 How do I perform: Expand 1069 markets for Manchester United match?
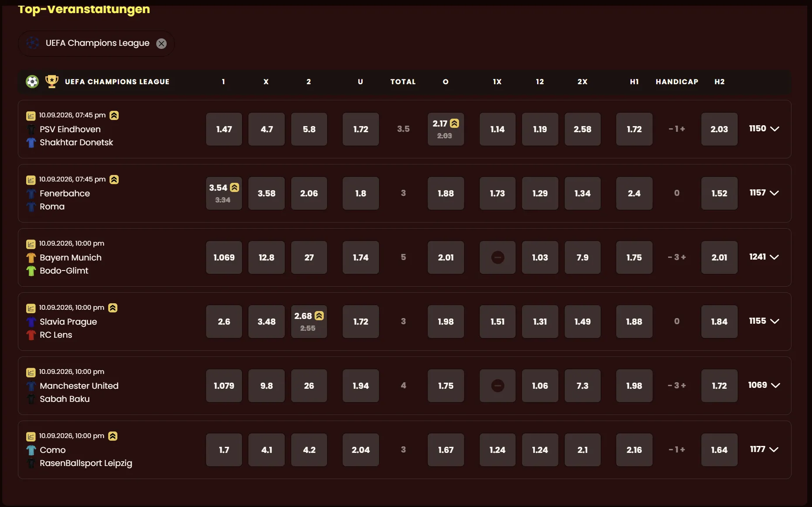click(x=764, y=385)
